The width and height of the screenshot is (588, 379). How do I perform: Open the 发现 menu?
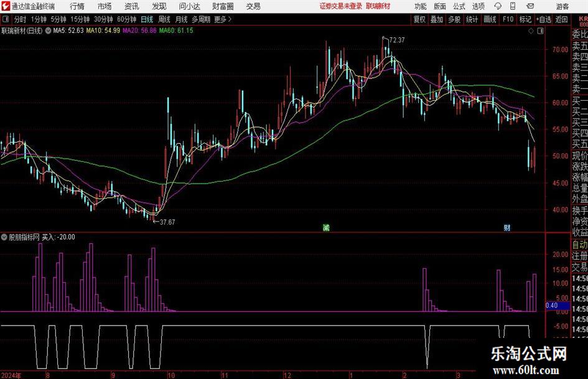[159, 6]
